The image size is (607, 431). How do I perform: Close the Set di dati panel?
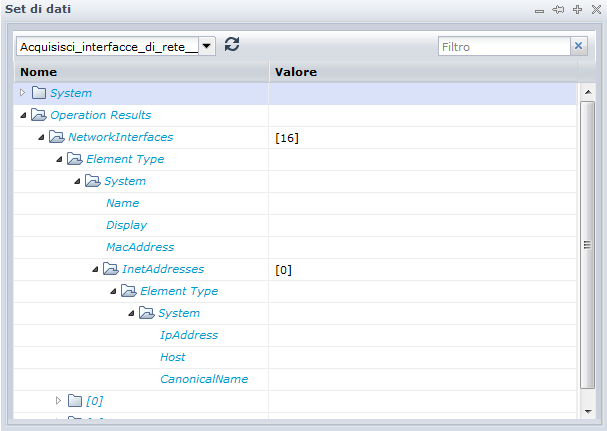pos(596,10)
